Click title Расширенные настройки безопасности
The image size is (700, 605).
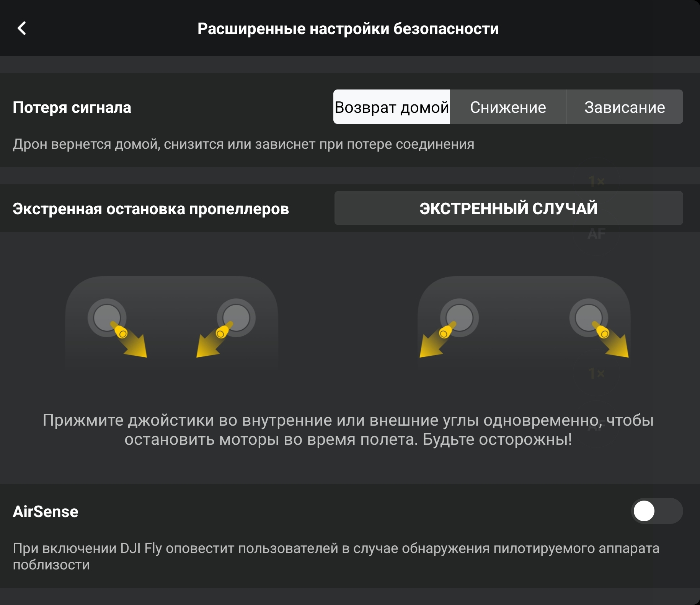[x=348, y=29]
